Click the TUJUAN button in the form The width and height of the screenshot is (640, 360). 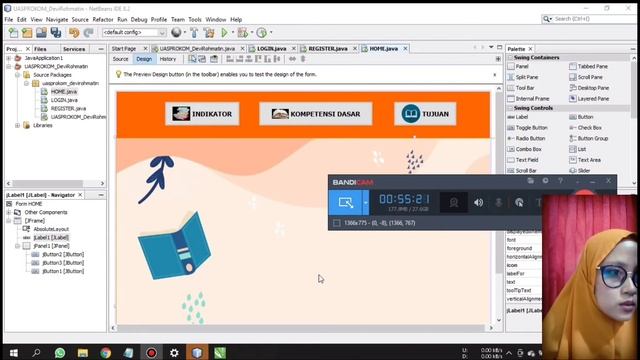(x=425, y=114)
